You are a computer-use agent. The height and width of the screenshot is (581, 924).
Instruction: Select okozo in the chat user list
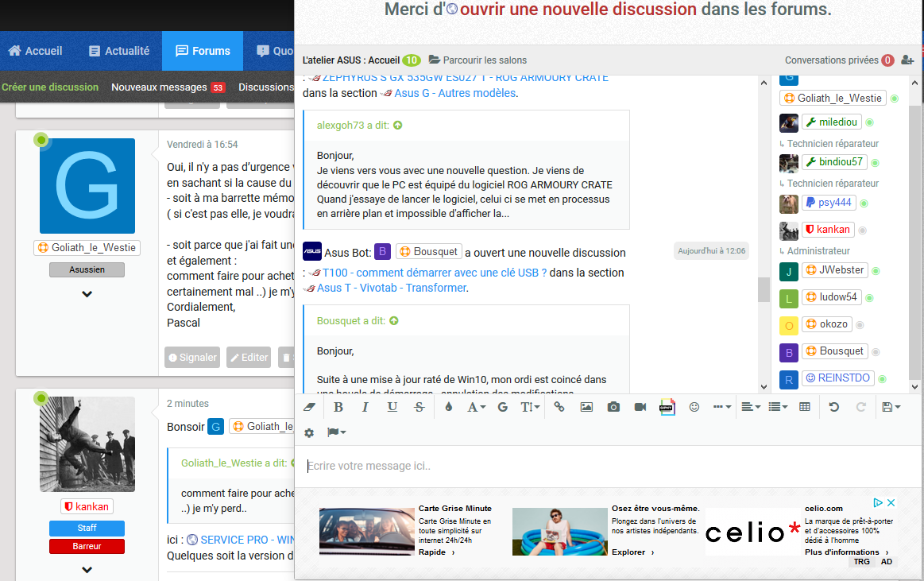(x=827, y=324)
